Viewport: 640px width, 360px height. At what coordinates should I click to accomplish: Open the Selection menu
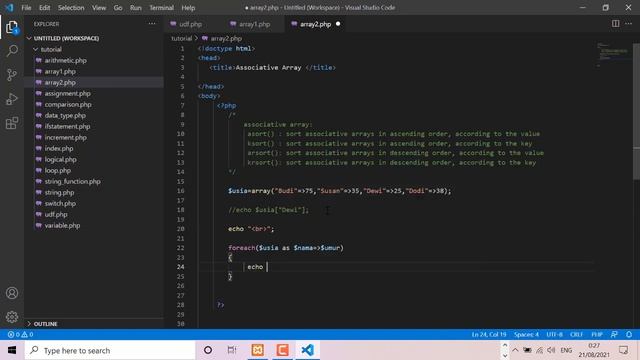pos(71,8)
